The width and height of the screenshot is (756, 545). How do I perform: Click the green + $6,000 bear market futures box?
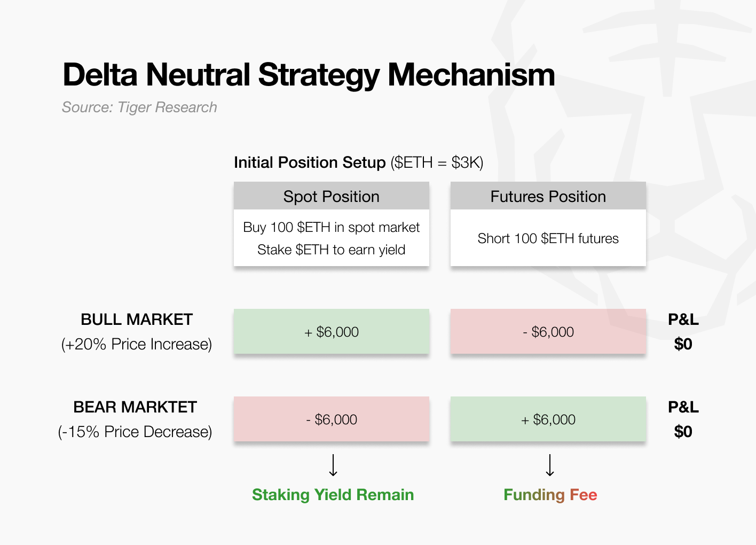548,419
